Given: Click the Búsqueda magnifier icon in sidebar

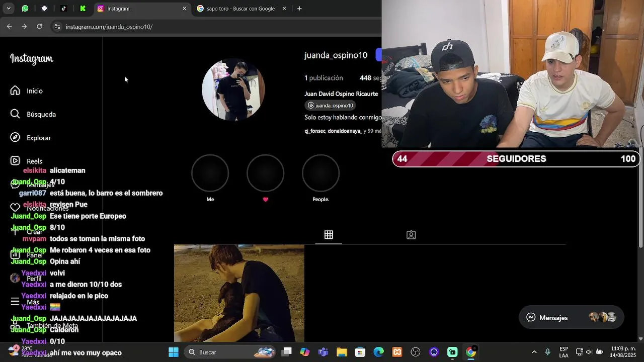Looking at the screenshot, I should click(x=15, y=114).
